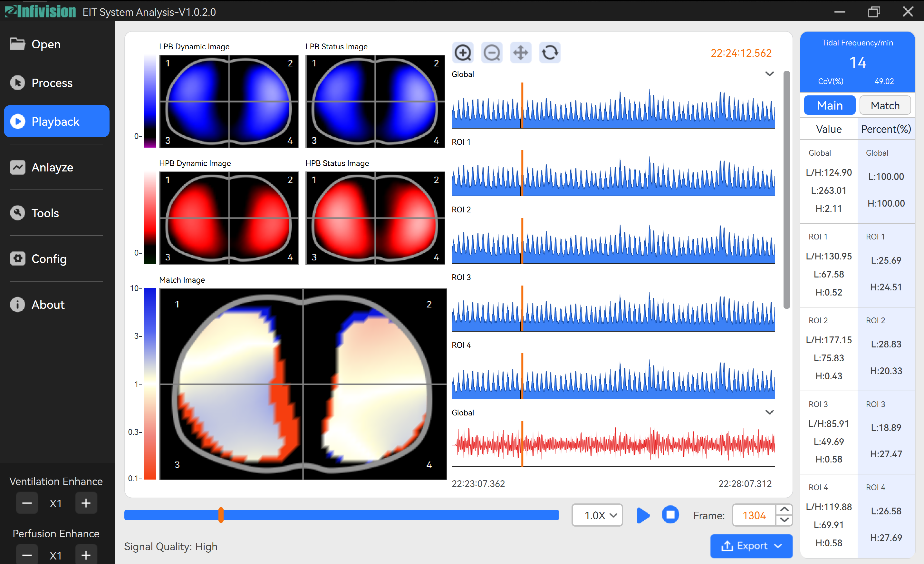Open the playback speed 1.0X dropdown
Image resolution: width=924 pixels, height=564 pixels.
pyautogui.click(x=597, y=515)
